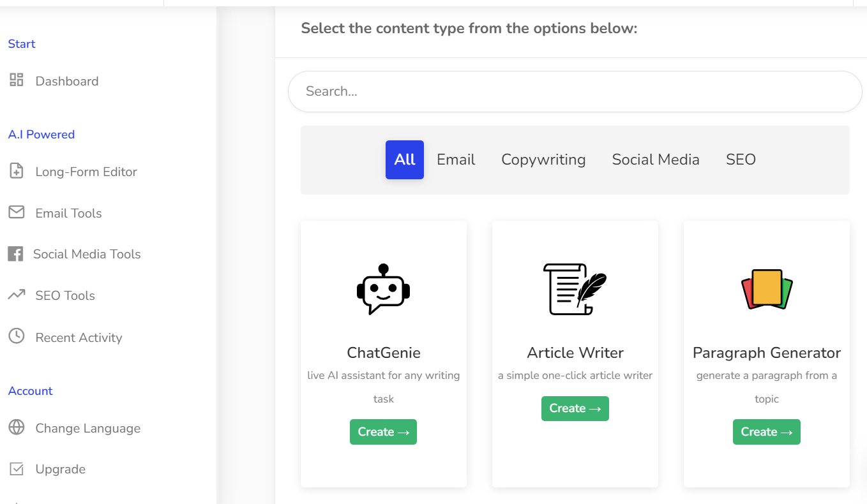The image size is (867, 504).
Task: Switch to the Email filter tab
Action: point(456,159)
